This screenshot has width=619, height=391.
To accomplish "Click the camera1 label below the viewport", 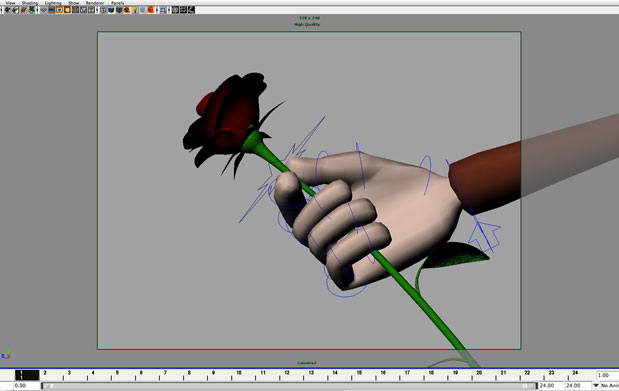I will (x=307, y=363).
